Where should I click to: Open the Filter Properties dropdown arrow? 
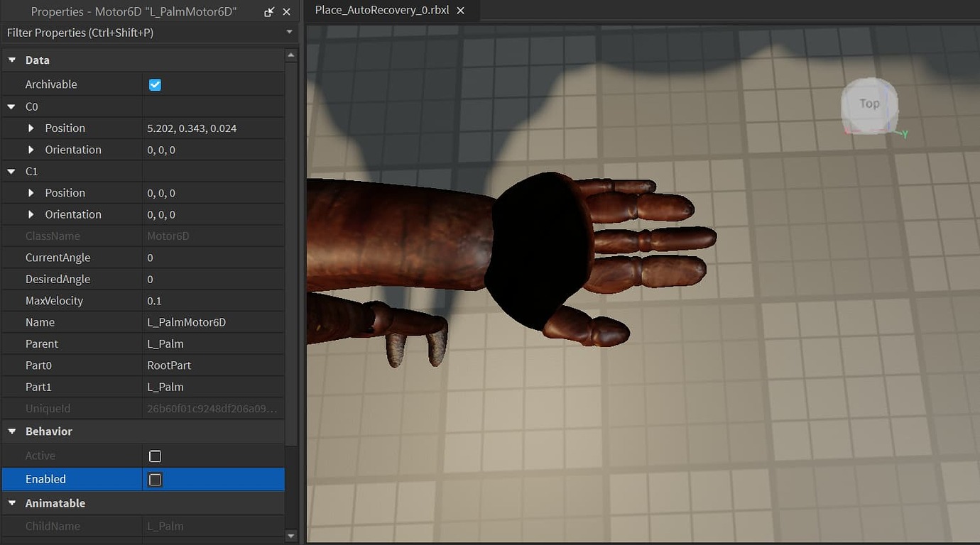click(288, 32)
